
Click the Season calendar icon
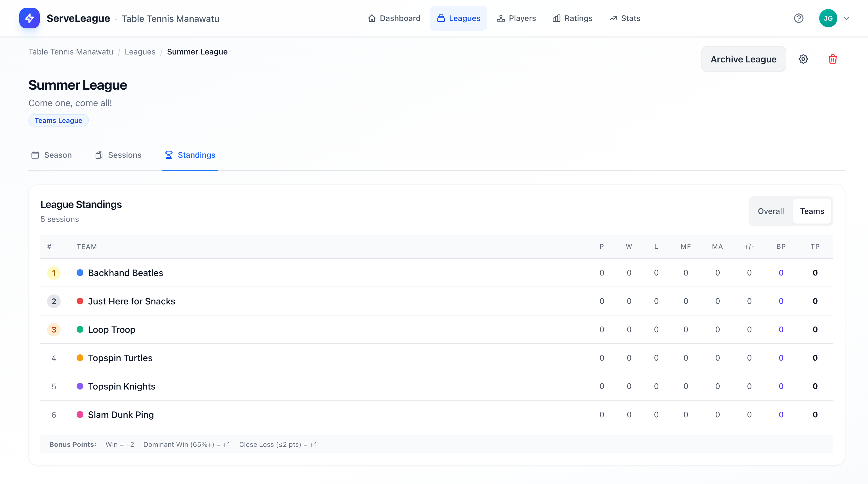[35, 155]
